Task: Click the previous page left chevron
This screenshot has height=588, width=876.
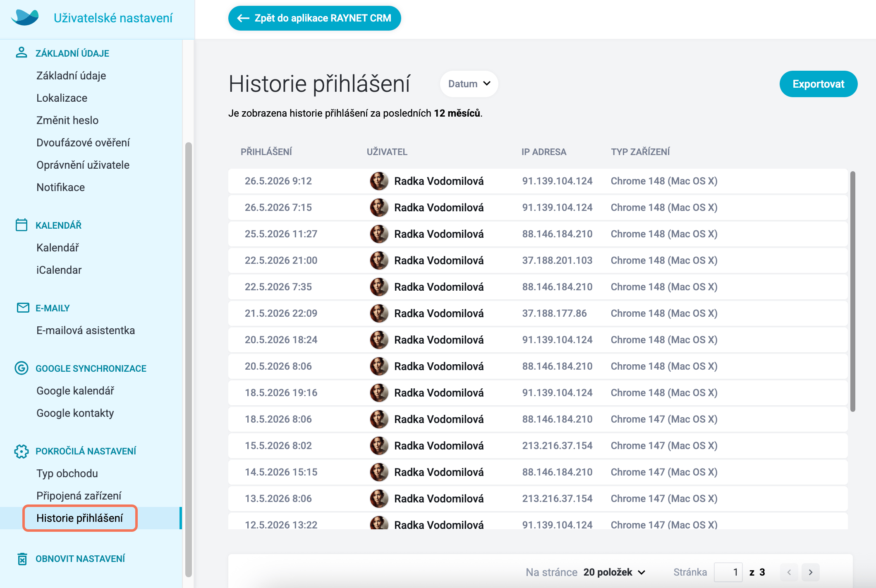Action: coord(789,572)
